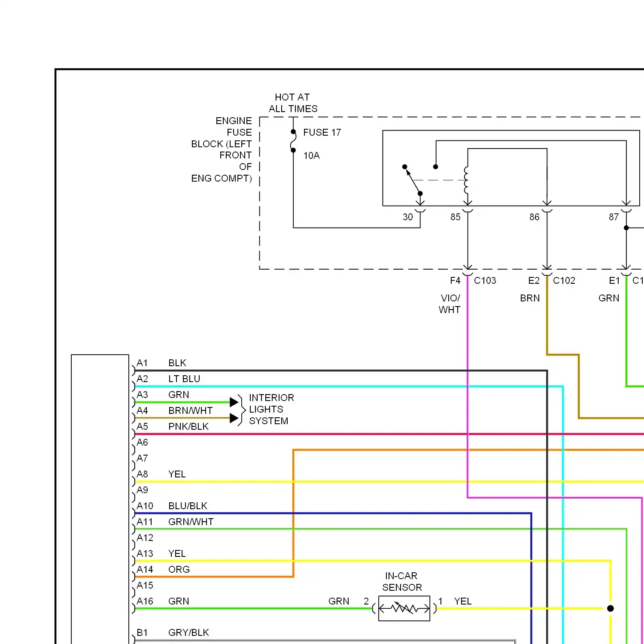The image size is (644, 644).
Task: Click the junction dot below terminal 87
Action: tap(626, 228)
